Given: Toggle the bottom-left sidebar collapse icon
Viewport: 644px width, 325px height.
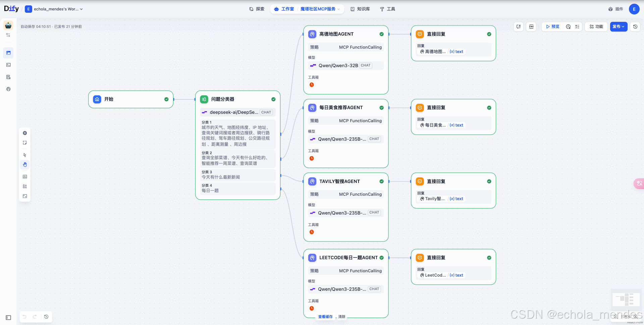Looking at the screenshot, I should tap(8, 318).
